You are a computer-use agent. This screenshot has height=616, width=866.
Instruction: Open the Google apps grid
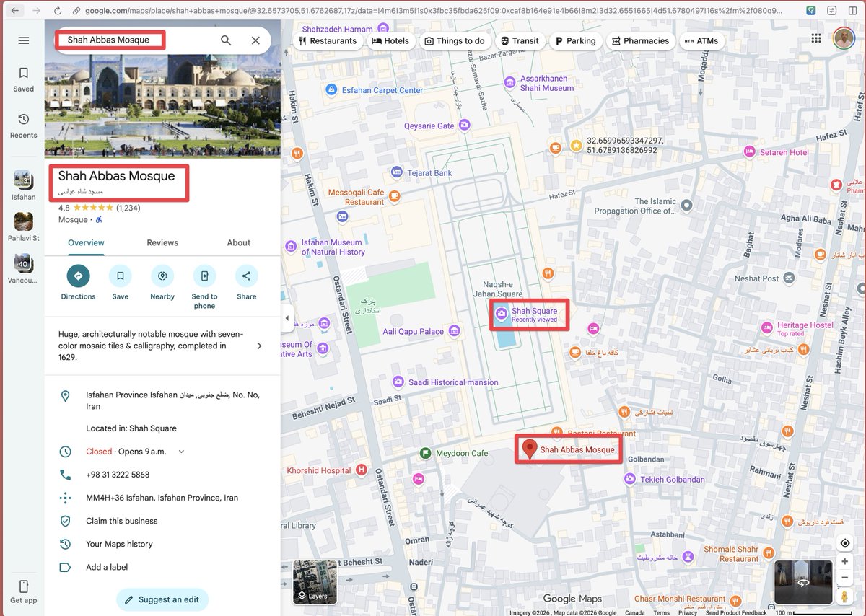coord(816,39)
